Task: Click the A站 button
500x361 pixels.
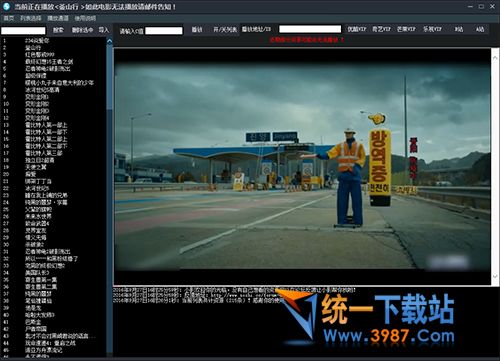Action: pyautogui.click(x=480, y=29)
